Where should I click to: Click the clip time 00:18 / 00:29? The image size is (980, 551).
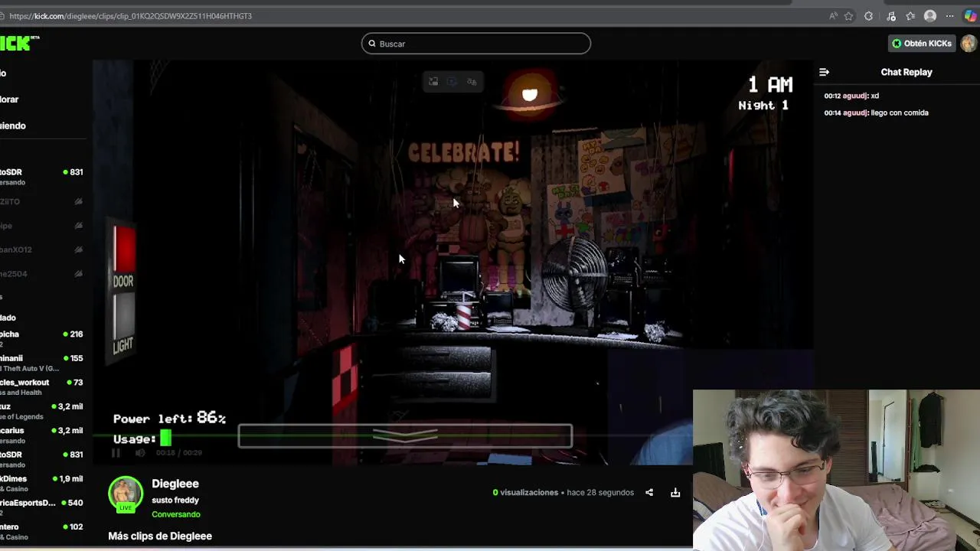click(179, 453)
